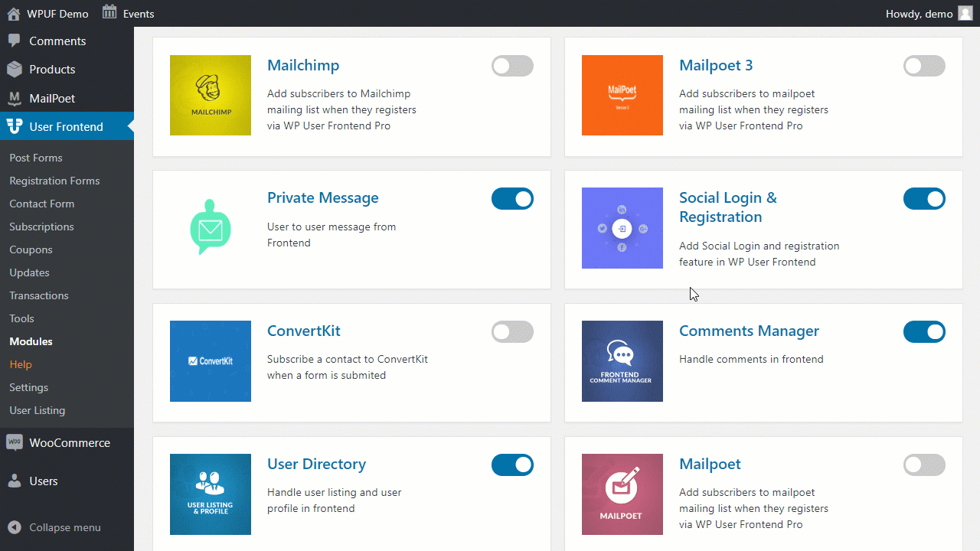Click 'User to user message from Frontend' text
Image resolution: width=980 pixels, height=551 pixels.
click(332, 235)
